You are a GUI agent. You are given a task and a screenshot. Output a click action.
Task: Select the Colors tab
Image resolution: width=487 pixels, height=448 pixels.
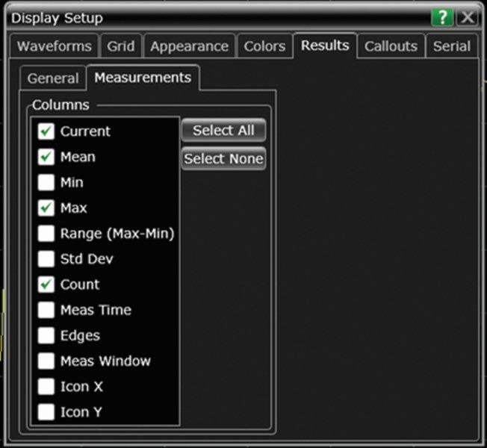coord(264,46)
